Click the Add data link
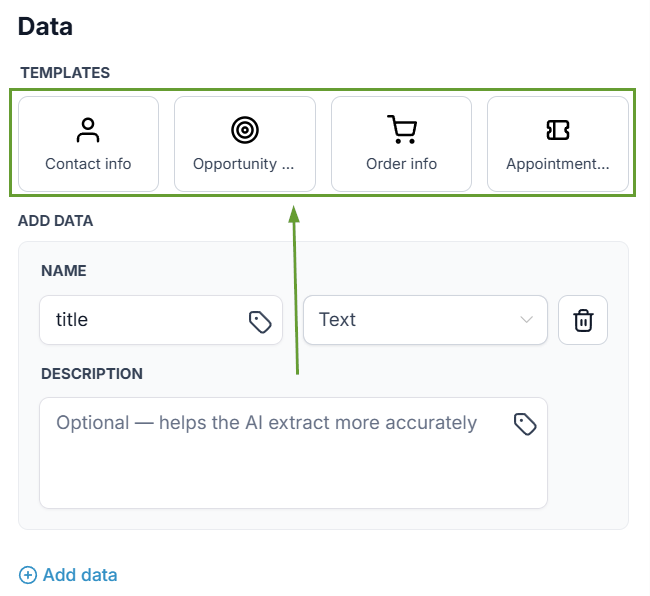 pos(68,575)
